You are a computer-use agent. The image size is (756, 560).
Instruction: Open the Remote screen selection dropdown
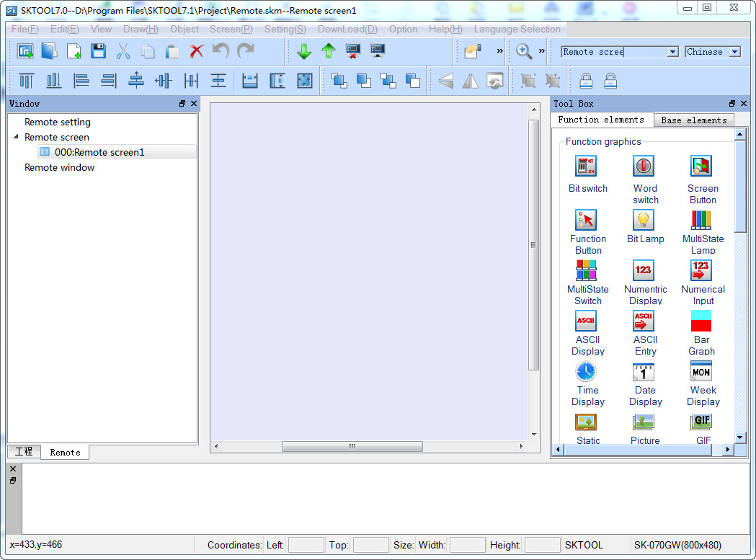coord(672,52)
